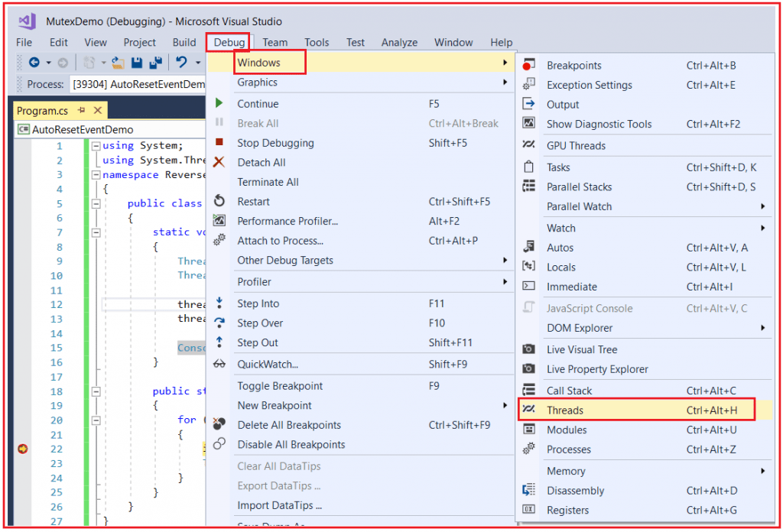Click the Call Stack window icon
The height and width of the screenshot is (532, 783).
(x=528, y=391)
